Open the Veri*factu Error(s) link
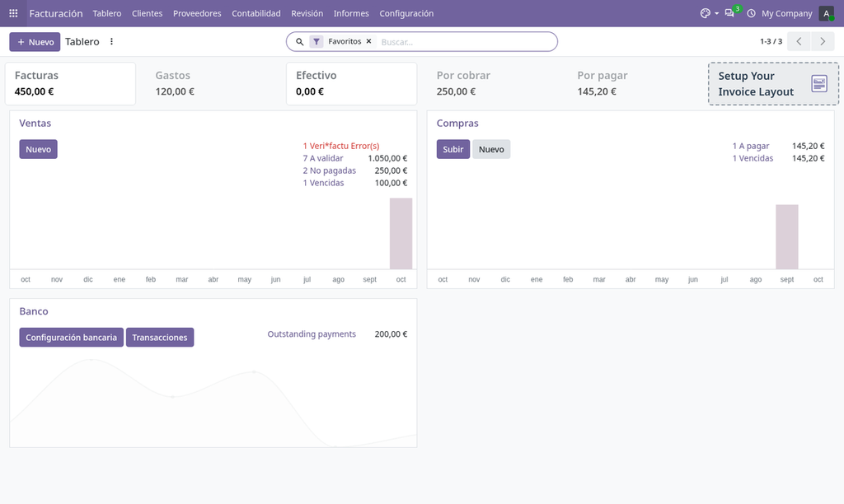 coord(340,146)
